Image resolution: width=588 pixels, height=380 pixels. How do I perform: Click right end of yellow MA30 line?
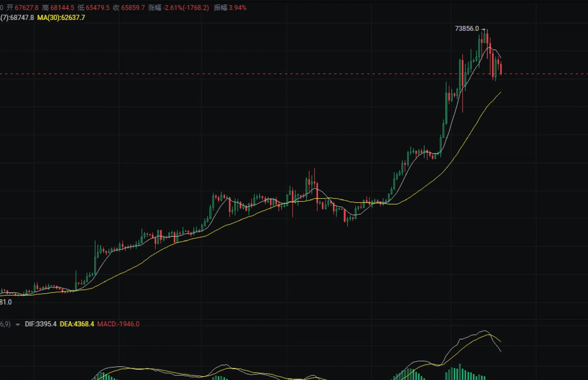tap(501, 92)
